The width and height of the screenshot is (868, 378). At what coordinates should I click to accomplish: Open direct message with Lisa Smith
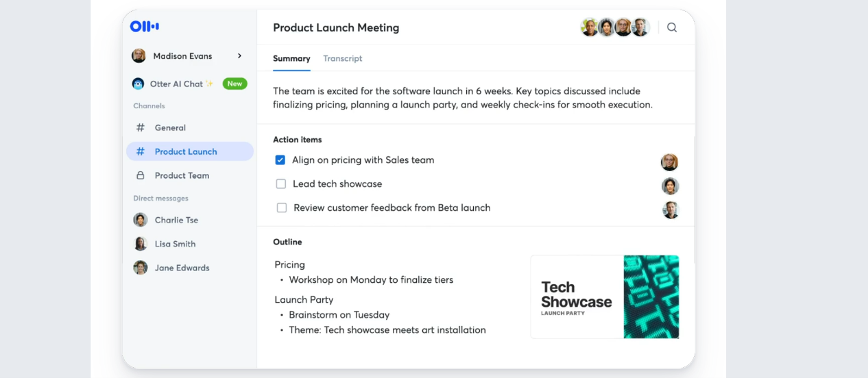point(175,244)
